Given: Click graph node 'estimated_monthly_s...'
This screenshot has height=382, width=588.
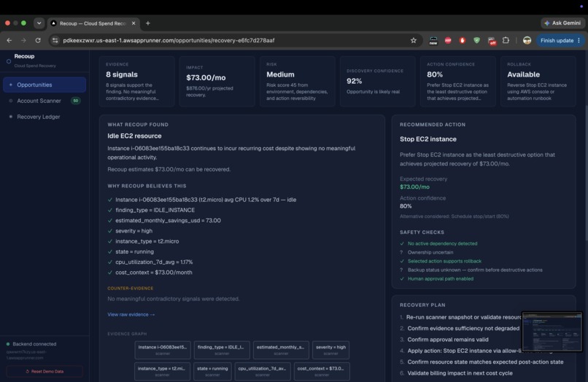Looking at the screenshot, I should 281,350.
